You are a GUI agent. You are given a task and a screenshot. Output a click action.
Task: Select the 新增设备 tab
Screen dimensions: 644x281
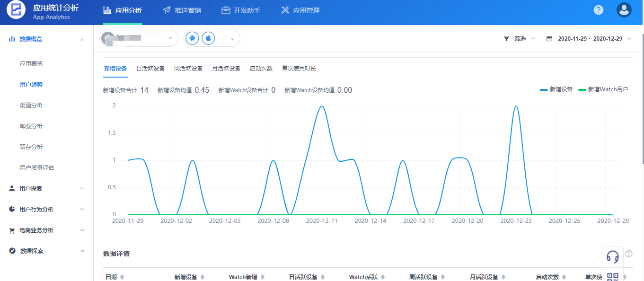[115, 69]
